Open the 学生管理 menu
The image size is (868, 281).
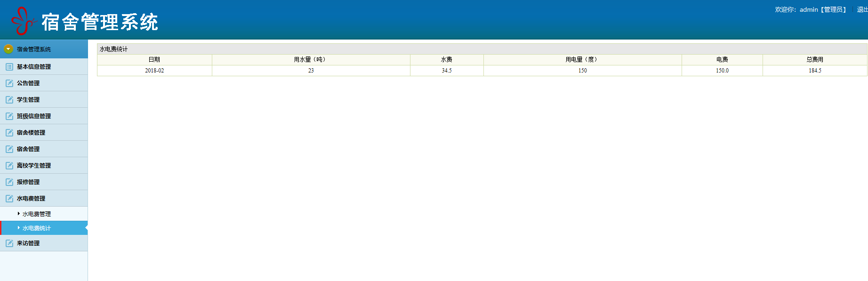coord(44,100)
